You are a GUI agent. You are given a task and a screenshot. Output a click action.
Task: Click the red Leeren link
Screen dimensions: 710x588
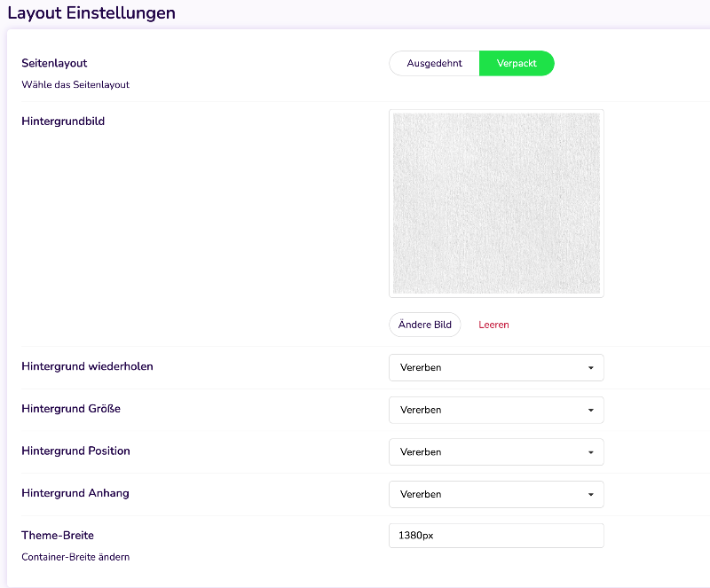493,325
